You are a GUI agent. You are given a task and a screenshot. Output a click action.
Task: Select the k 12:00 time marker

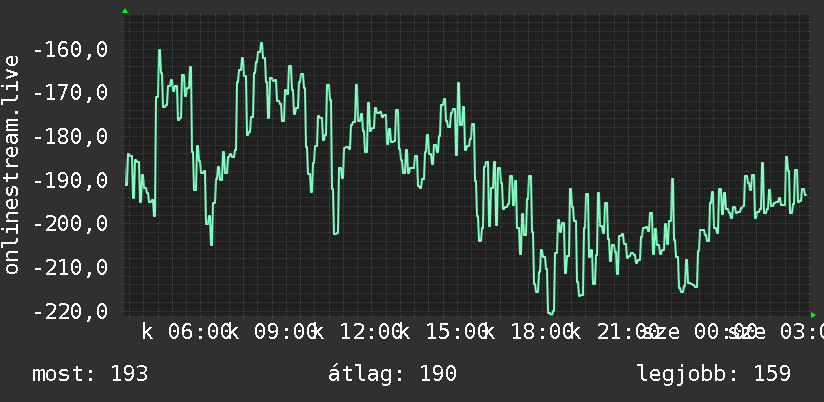click(356, 332)
